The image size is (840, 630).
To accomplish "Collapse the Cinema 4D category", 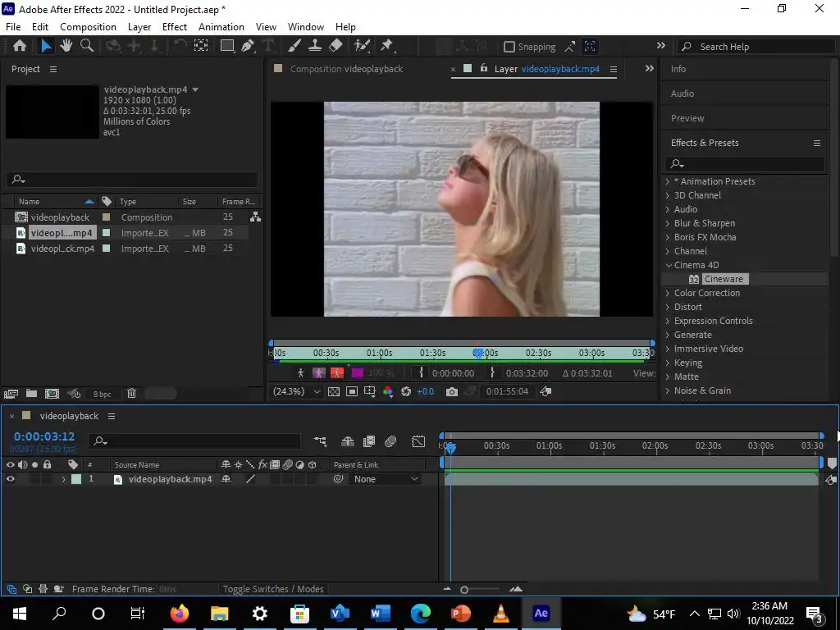I will point(668,265).
